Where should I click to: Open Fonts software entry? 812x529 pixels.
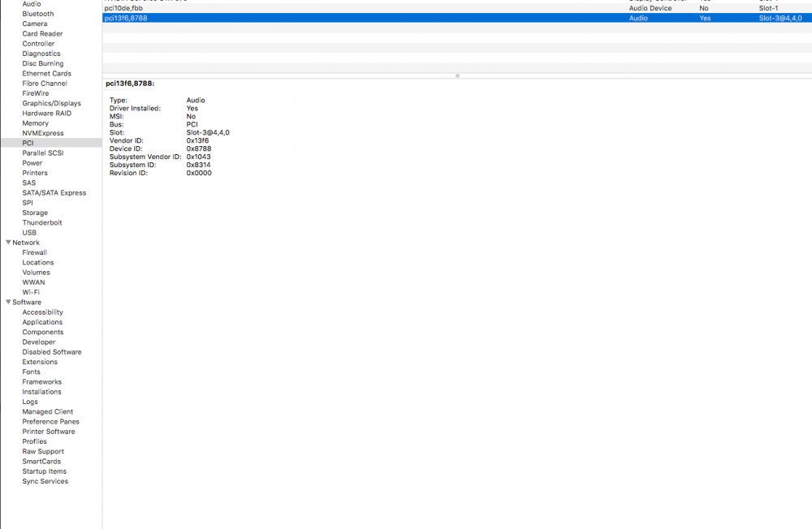point(31,372)
